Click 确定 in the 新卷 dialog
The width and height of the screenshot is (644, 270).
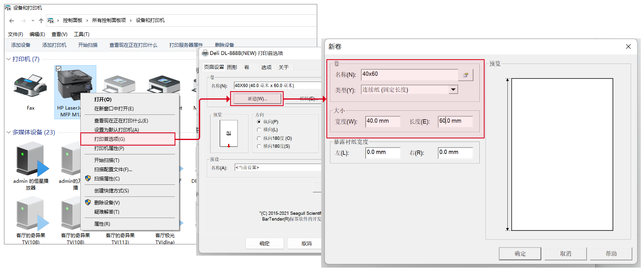click(x=520, y=254)
